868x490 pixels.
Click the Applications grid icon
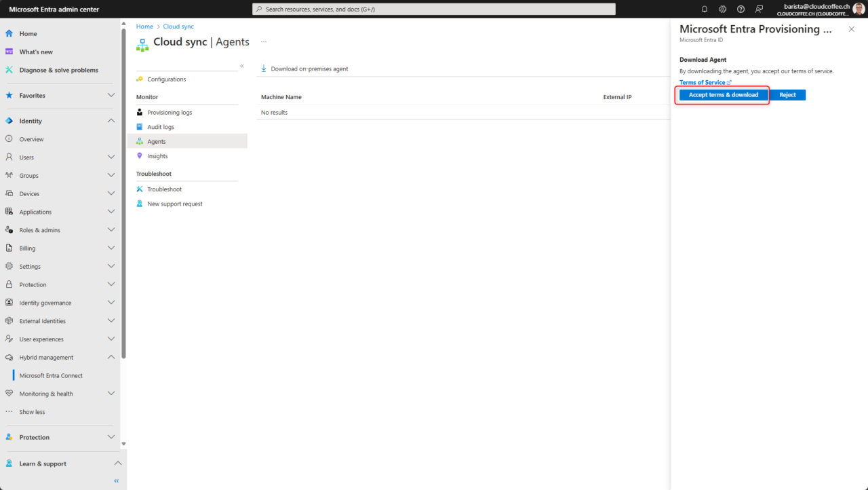click(x=9, y=212)
